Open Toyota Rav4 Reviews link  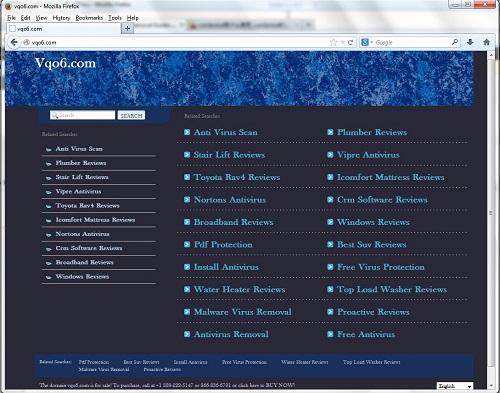pos(237,177)
